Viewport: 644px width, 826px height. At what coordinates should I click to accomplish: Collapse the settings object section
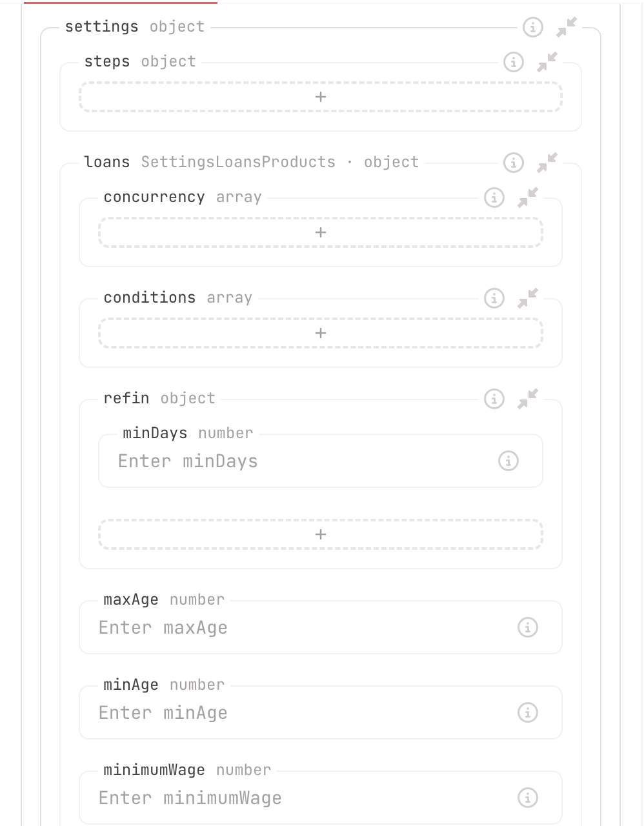pyautogui.click(x=567, y=27)
